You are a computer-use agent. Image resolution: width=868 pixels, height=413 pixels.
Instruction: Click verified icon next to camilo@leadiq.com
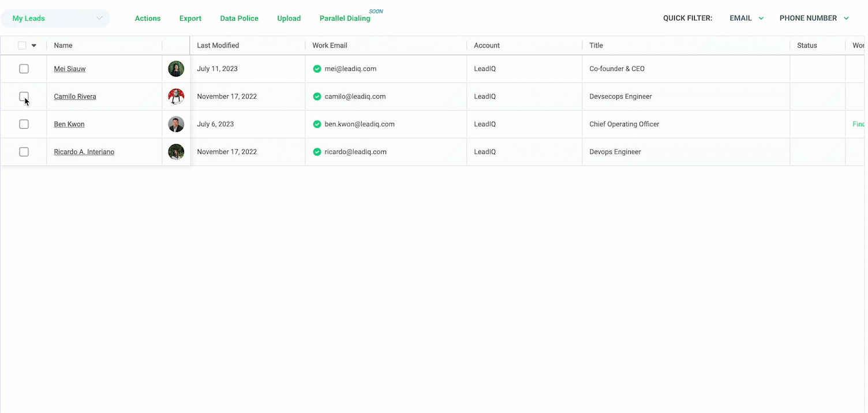317,96
